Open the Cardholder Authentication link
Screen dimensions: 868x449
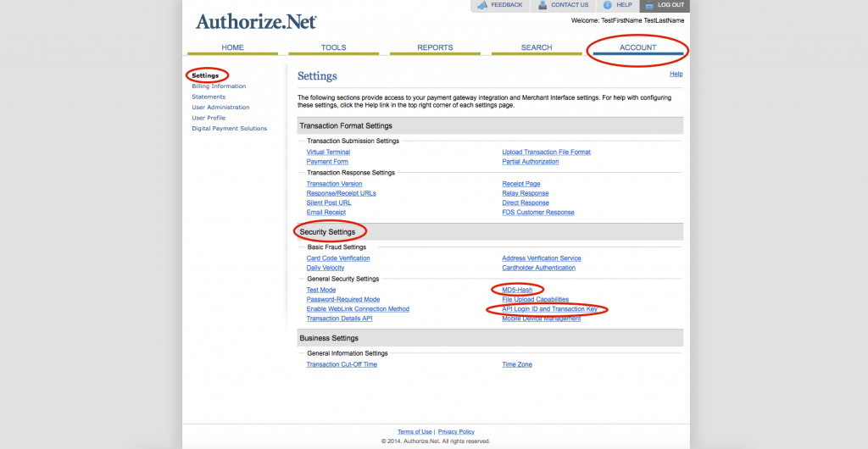[x=538, y=269]
